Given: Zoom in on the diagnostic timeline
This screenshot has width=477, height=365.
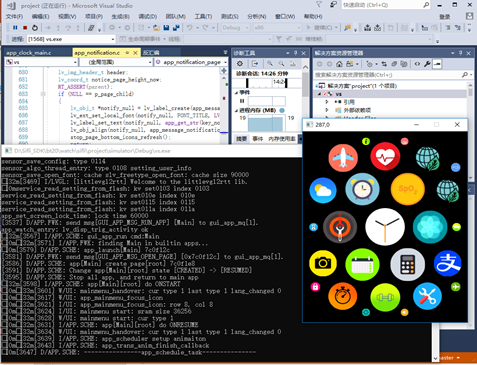Looking at the screenshot, I should click(x=270, y=63).
